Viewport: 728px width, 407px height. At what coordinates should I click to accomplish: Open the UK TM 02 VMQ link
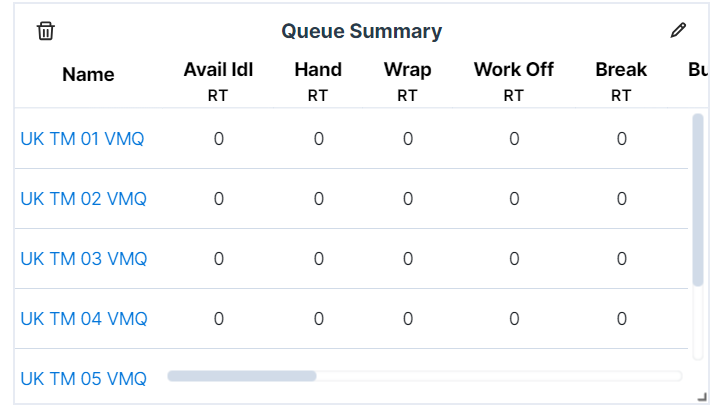[x=84, y=199]
